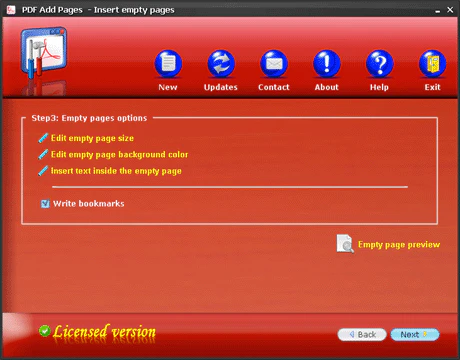
Task: Click the Exit door icon
Action: [x=432, y=63]
